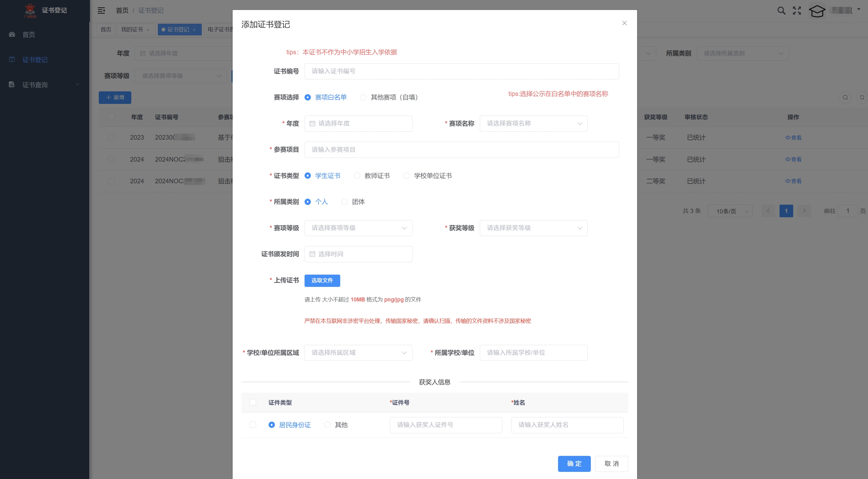The height and width of the screenshot is (479, 868).
Task: Open the 获奖等级 dropdown
Action: pyautogui.click(x=533, y=228)
